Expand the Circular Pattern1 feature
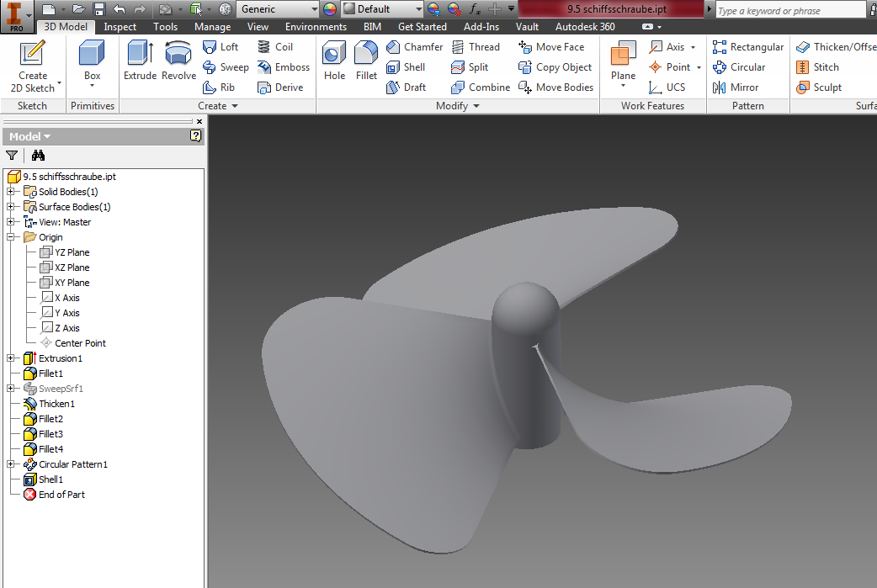 [10, 464]
